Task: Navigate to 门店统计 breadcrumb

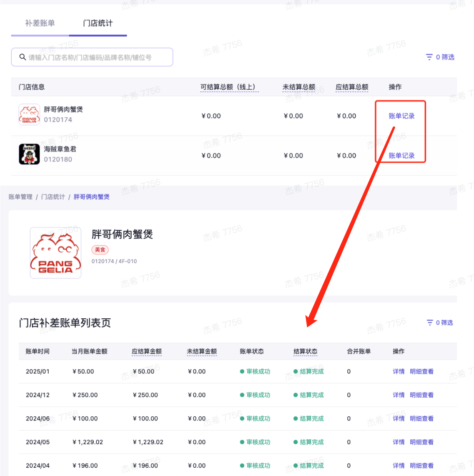Action: pyautogui.click(x=53, y=197)
